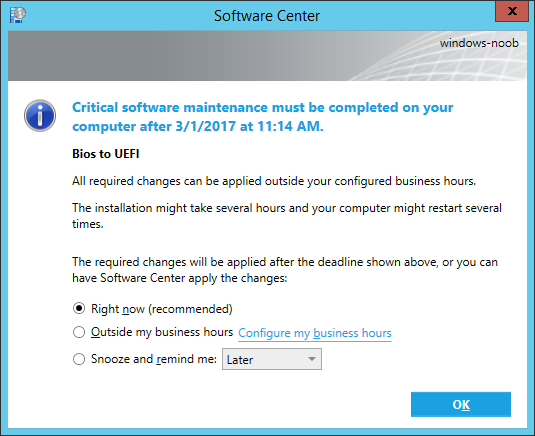Click the Software Center window title text

click(x=267, y=16)
